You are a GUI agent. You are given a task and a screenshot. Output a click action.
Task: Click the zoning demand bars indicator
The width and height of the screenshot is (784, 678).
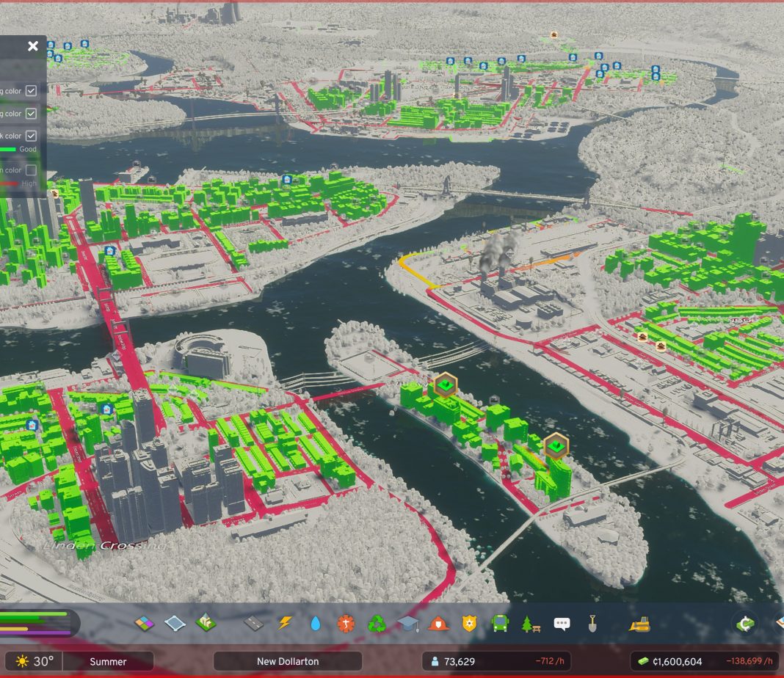click(x=35, y=623)
